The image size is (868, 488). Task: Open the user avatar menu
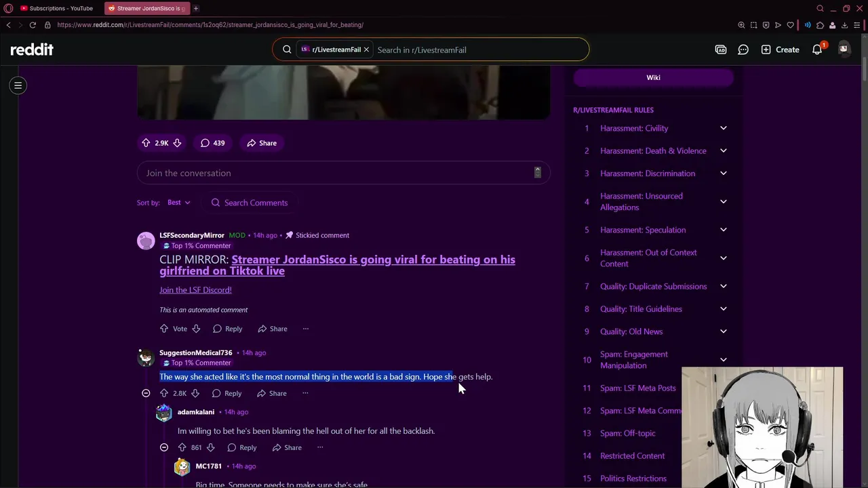tap(844, 49)
